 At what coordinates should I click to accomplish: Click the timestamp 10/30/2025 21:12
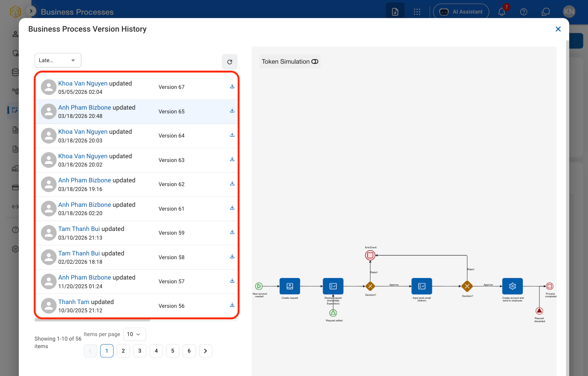pyautogui.click(x=80, y=310)
